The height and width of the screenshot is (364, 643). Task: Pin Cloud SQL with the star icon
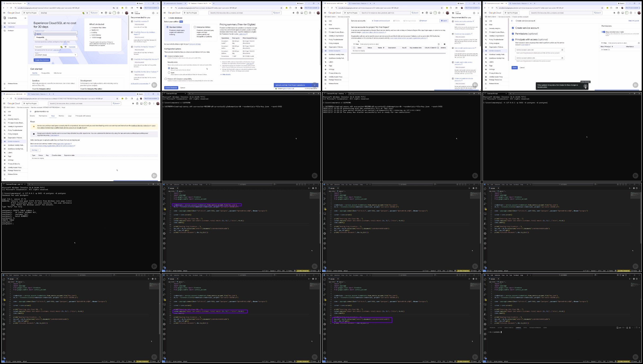point(25,18)
